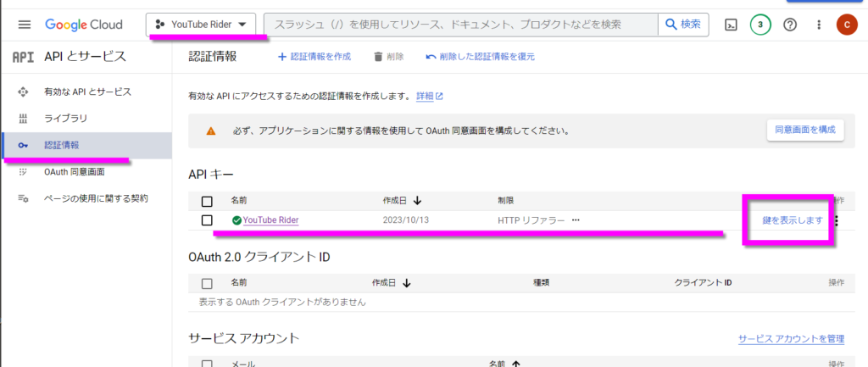Screen dimensions: 868x367
Task: Click 削除した認証情報を復元
Action: (480, 57)
